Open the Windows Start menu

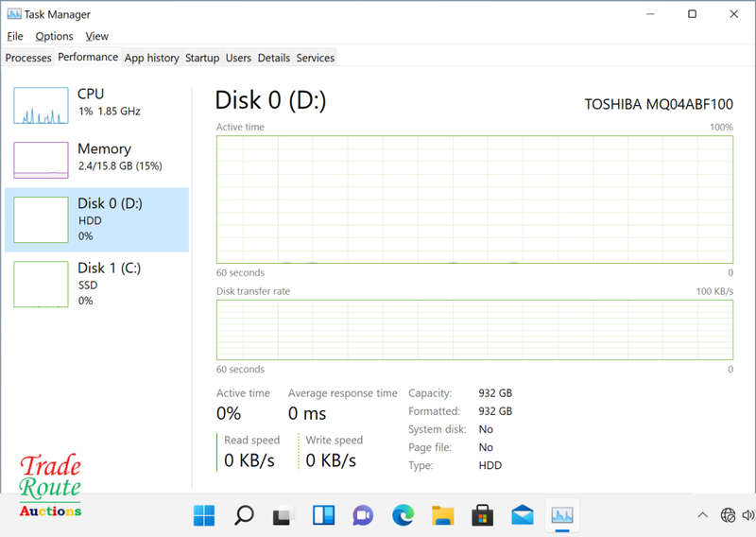coord(204,515)
